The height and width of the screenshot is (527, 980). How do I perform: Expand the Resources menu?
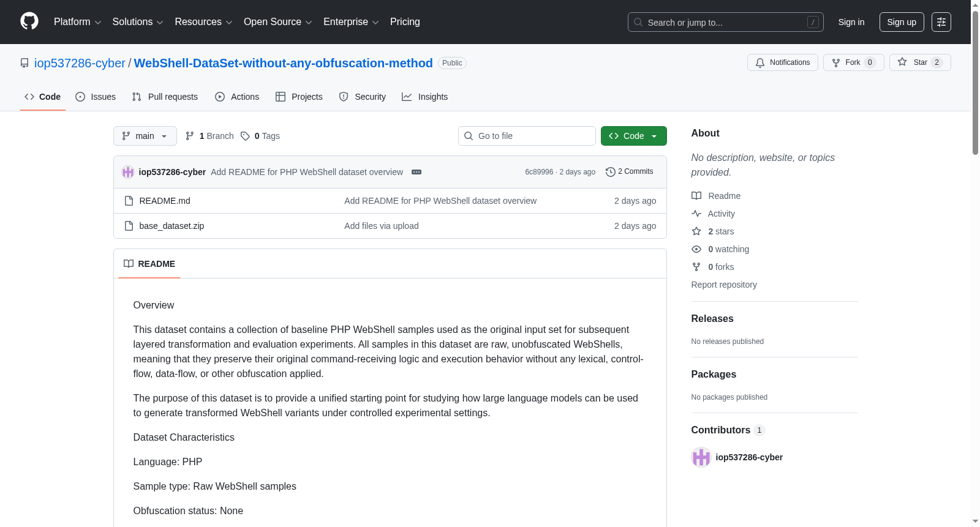click(203, 22)
